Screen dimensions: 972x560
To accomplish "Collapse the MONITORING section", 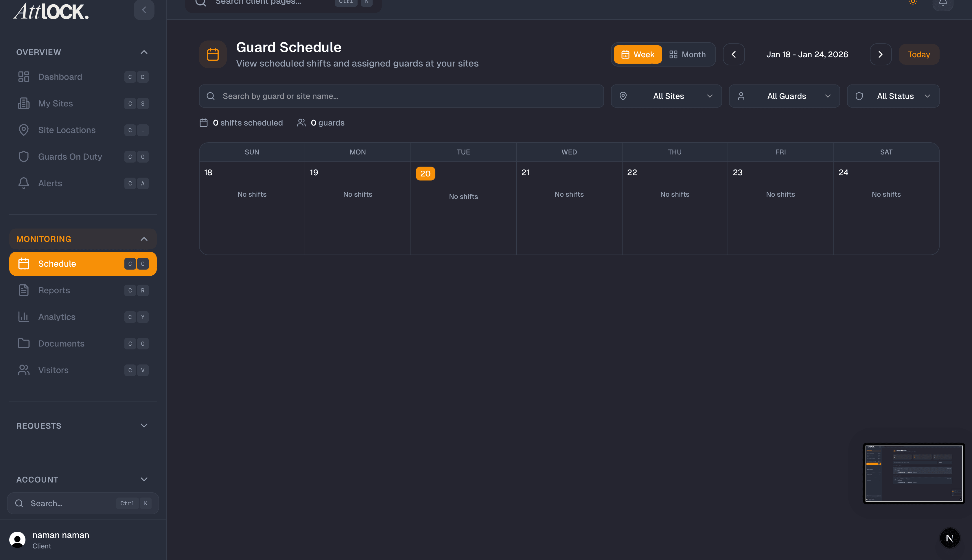I will (144, 238).
